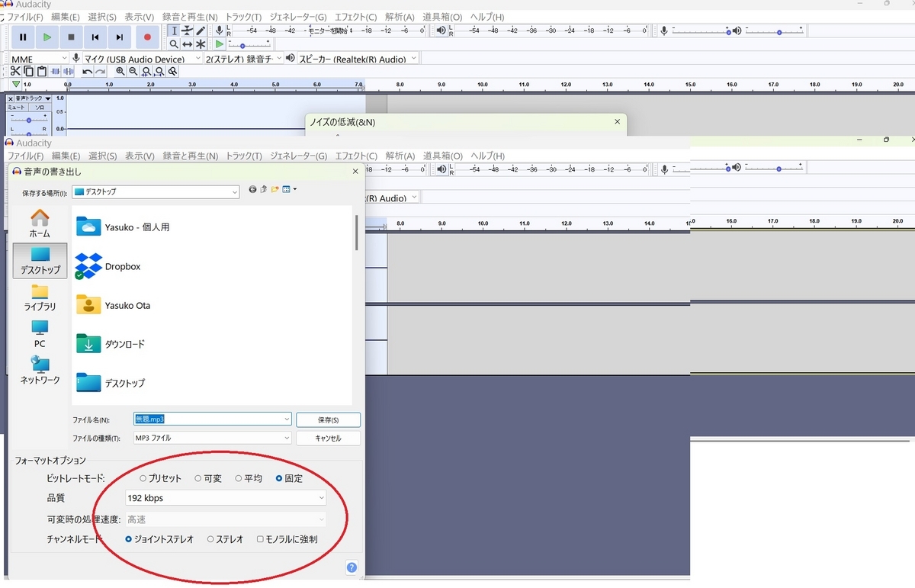Image resolution: width=915 pixels, height=588 pixels.
Task: Click the Zoom Out magnifier icon
Action: coord(133,72)
